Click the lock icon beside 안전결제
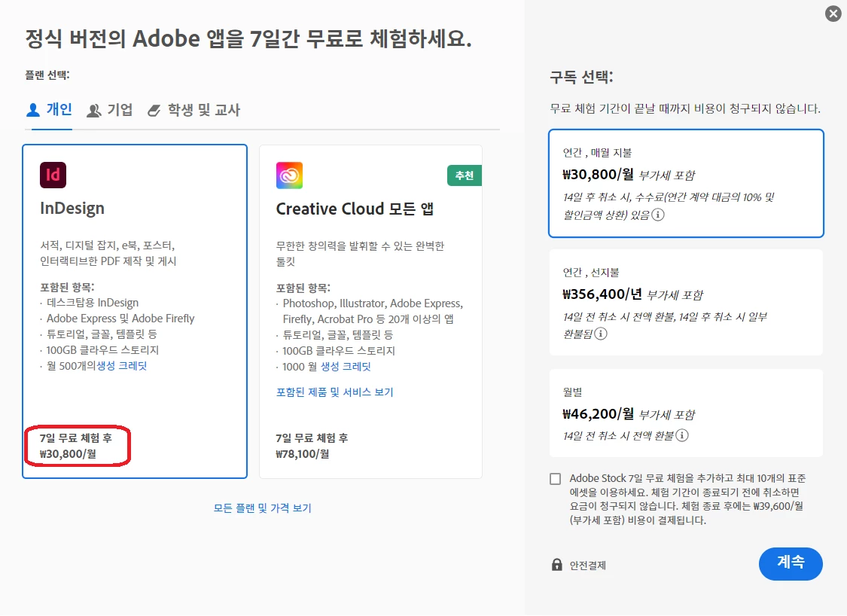This screenshot has height=616, width=847. [557, 565]
